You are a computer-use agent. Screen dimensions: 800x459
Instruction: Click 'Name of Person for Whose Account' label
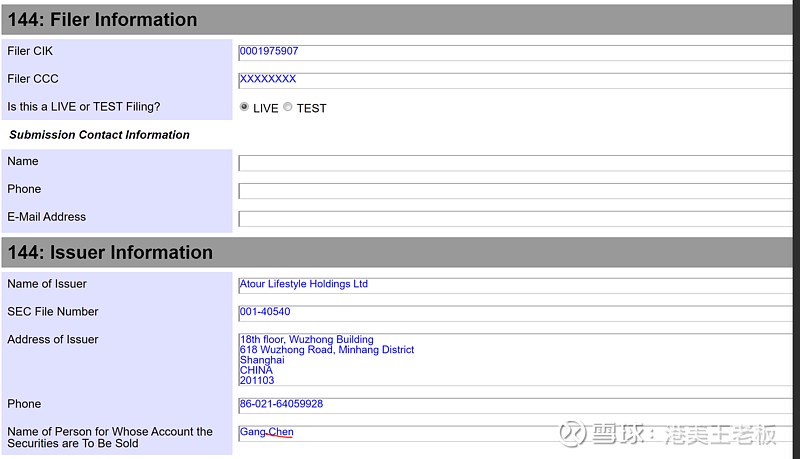[x=110, y=438]
